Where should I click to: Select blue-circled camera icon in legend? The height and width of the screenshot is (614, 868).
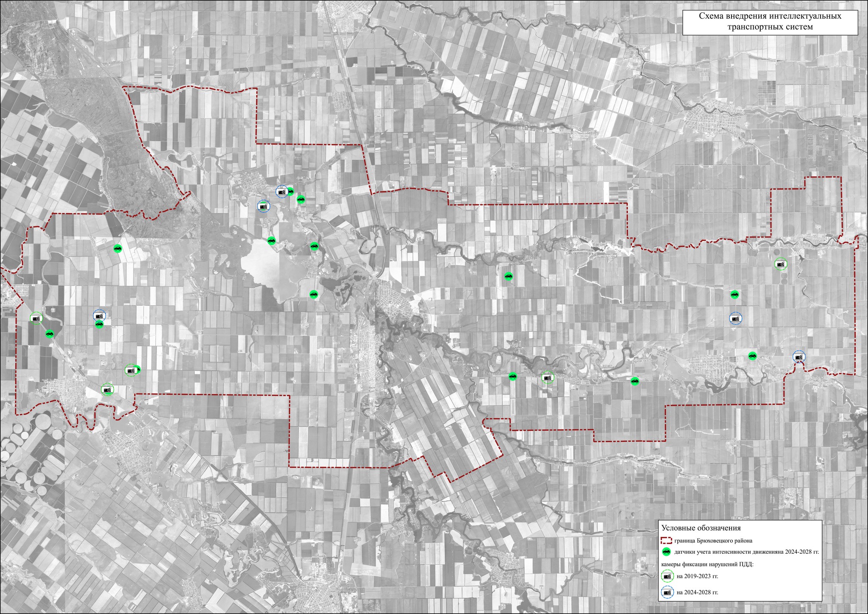[668, 592]
